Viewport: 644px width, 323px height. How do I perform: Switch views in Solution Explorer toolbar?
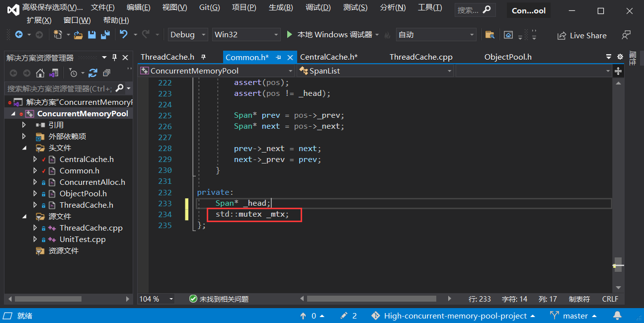pyautogui.click(x=54, y=73)
